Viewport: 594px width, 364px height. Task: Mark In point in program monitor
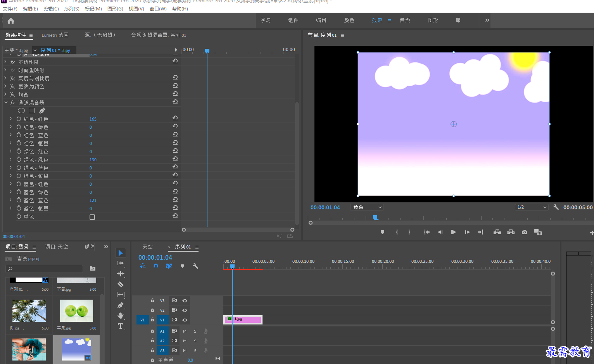(x=397, y=232)
